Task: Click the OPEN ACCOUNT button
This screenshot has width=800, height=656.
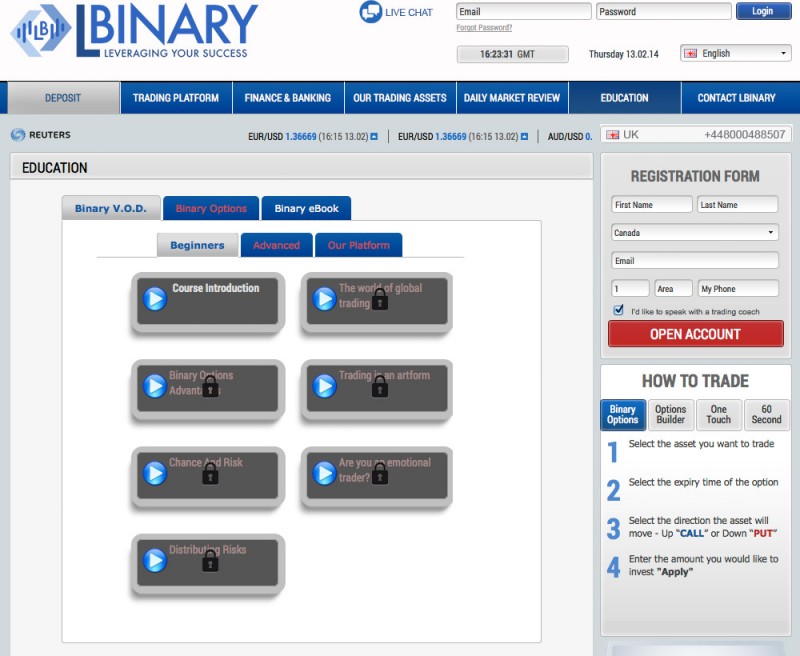Action: click(x=695, y=334)
